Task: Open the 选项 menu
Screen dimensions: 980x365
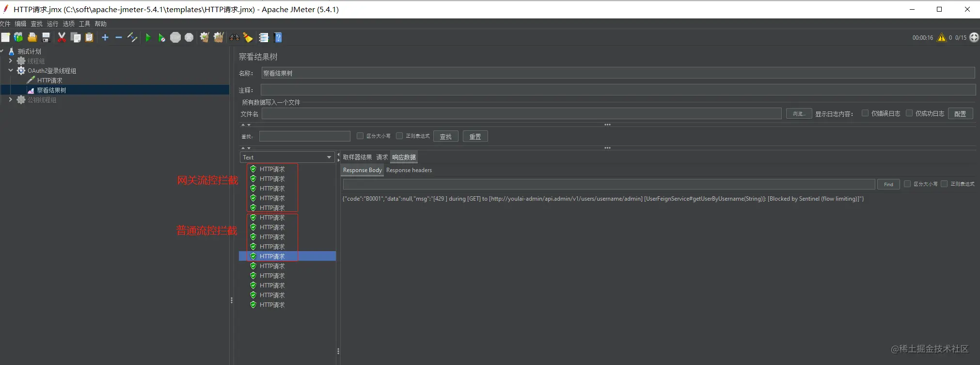Action: point(68,24)
